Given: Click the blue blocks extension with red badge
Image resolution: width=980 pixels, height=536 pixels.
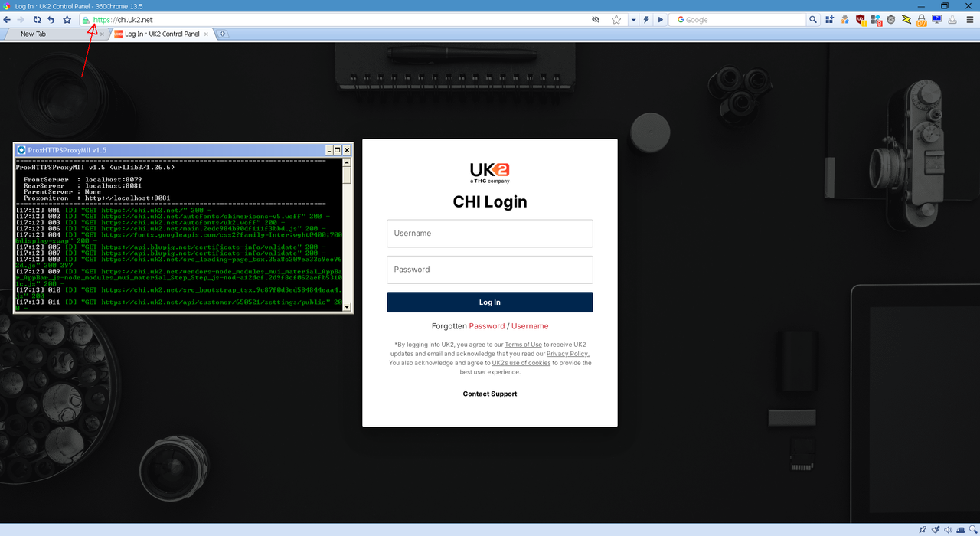Looking at the screenshot, I should (876, 21).
